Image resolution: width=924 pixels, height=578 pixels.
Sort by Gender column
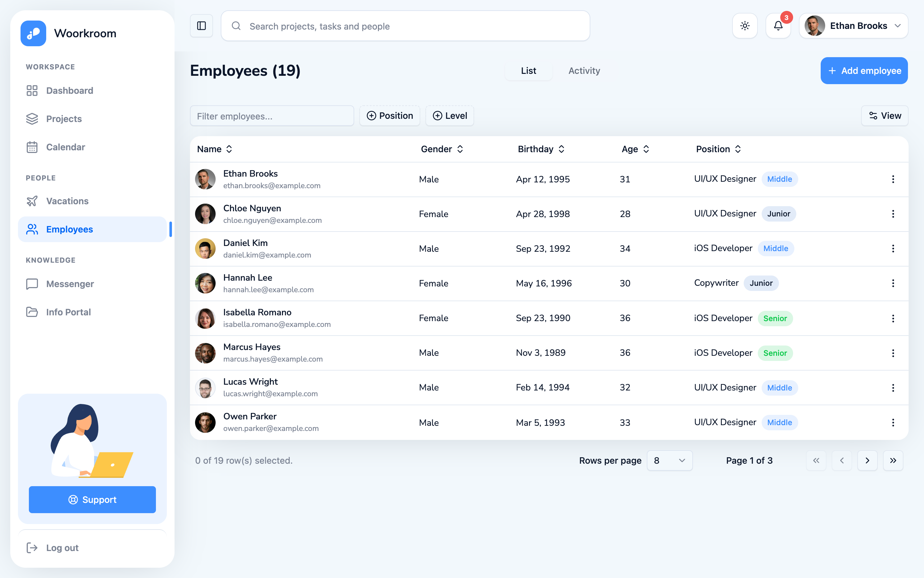(442, 149)
